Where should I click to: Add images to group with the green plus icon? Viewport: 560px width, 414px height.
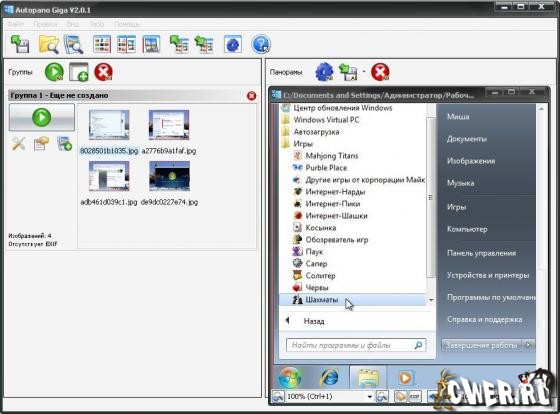pos(65,144)
